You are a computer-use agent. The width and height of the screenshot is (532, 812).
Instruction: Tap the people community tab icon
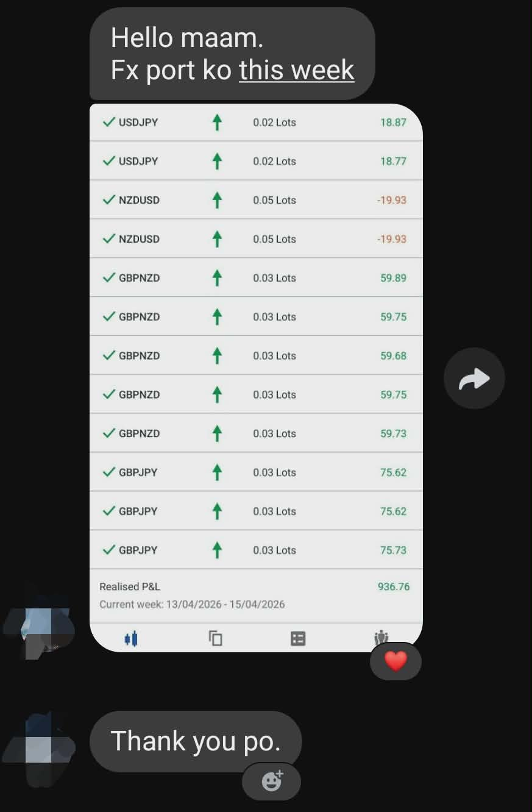click(x=381, y=637)
